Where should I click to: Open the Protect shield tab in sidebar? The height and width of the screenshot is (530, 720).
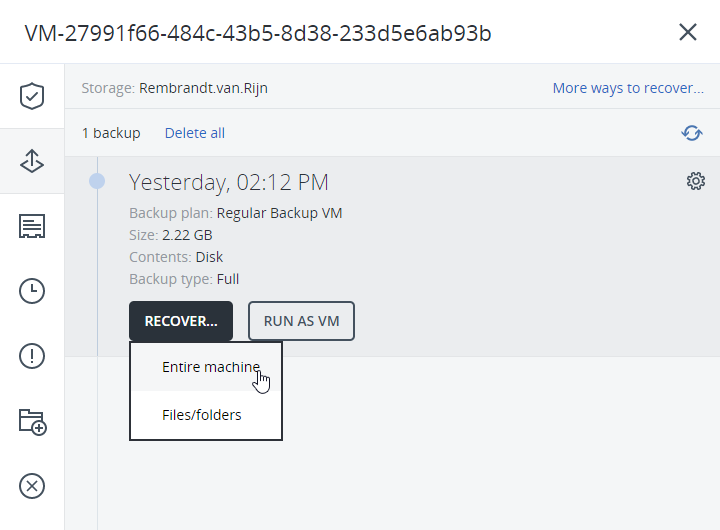tap(32, 96)
